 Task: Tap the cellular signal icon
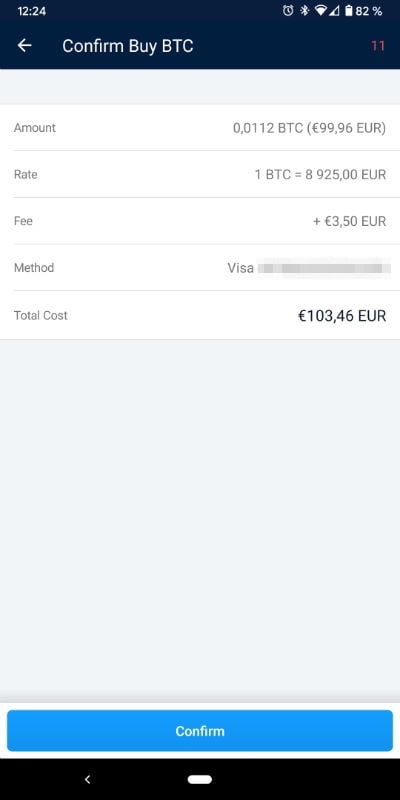[334, 11]
